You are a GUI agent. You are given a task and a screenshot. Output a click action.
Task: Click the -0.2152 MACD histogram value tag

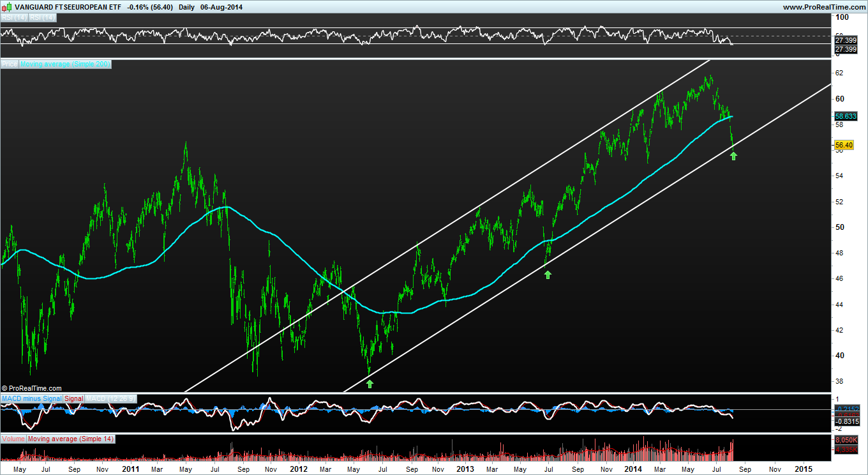pyautogui.click(x=846, y=409)
